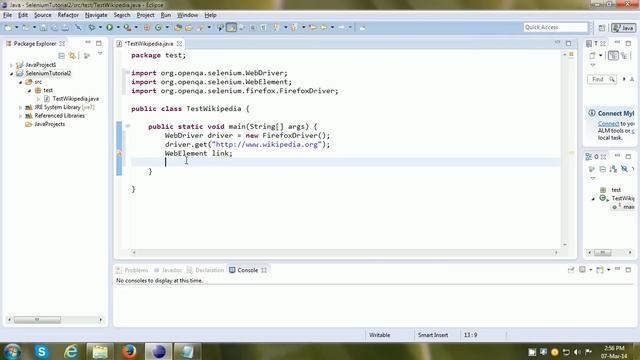Toggle Categorized view in Task List
Screen dimensions: 640x360
(613, 56)
